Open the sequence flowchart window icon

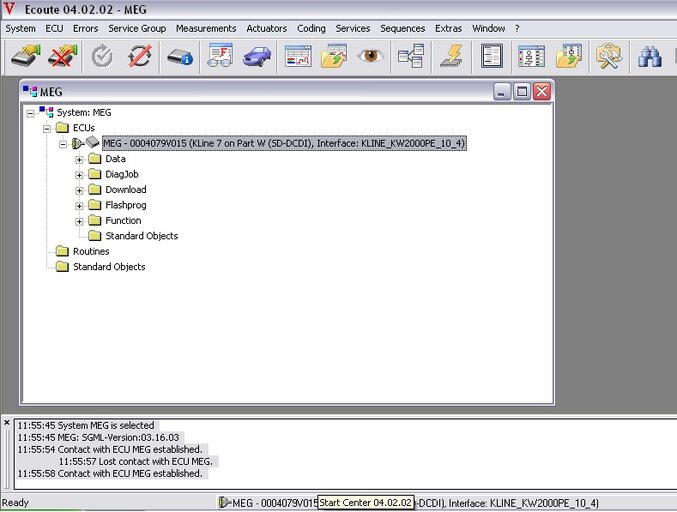pyautogui.click(x=531, y=56)
